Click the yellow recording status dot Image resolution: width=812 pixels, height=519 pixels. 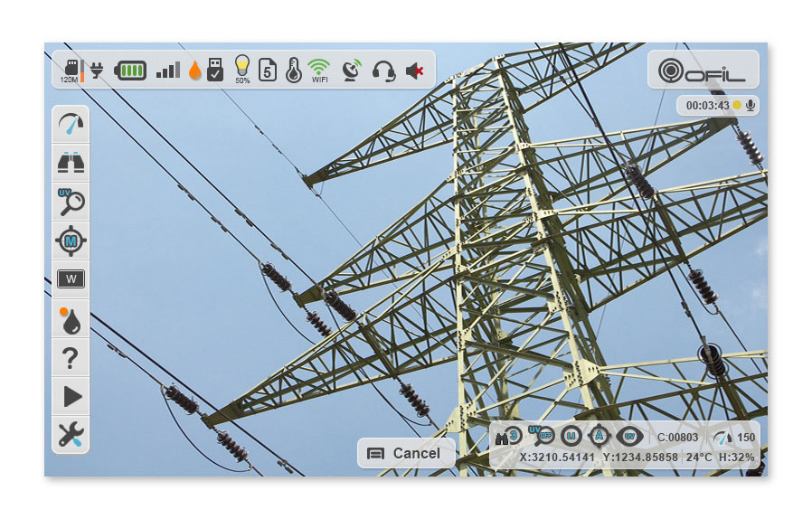[x=737, y=105]
